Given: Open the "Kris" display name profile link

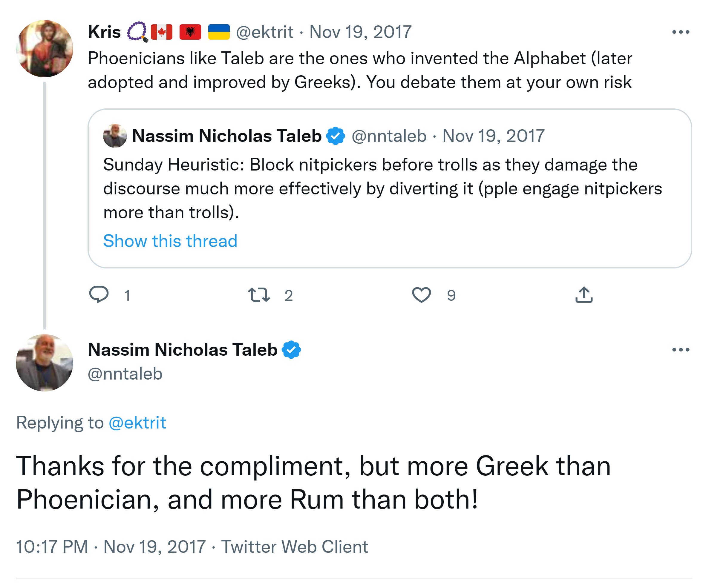Looking at the screenshot, I should coord(104,32).
